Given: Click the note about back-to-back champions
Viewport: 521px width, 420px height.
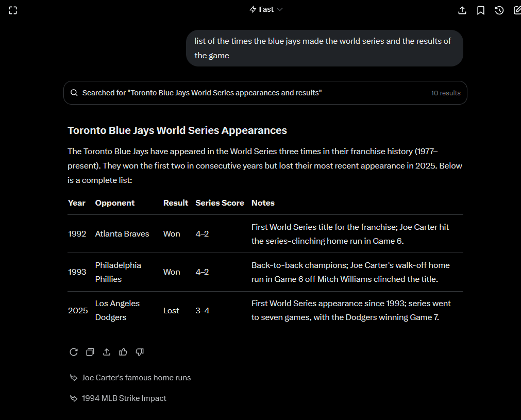Looking at the screenshot, I should point(350,272).
